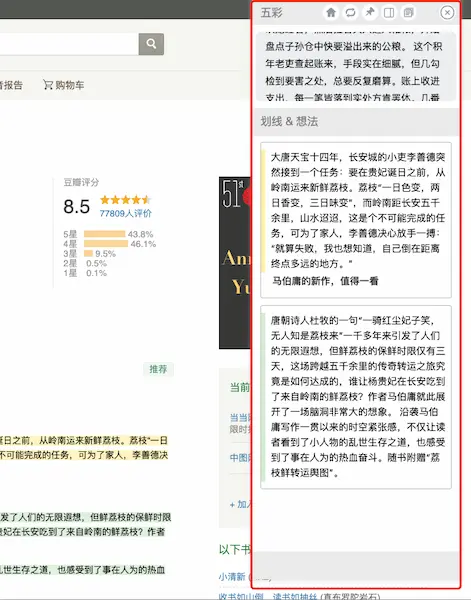Image resolution: width=471 pixels, height=600 pixels.
Task: Click the shopping cart icon beside 购物车
Action: click(47, 85)
